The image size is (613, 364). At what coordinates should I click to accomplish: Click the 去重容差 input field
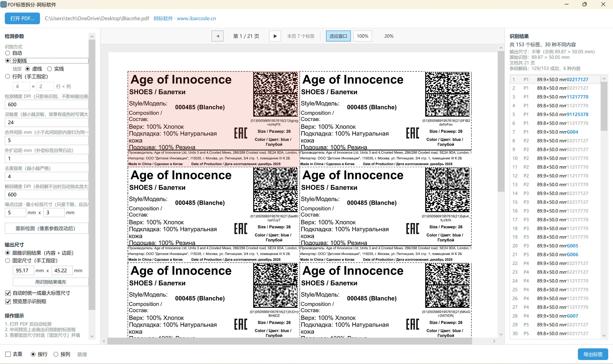tap(46, 176)
